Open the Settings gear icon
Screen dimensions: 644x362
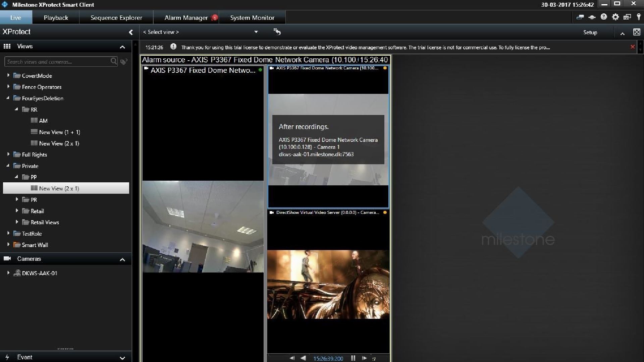pyautogui.click(x=615, y=17)
